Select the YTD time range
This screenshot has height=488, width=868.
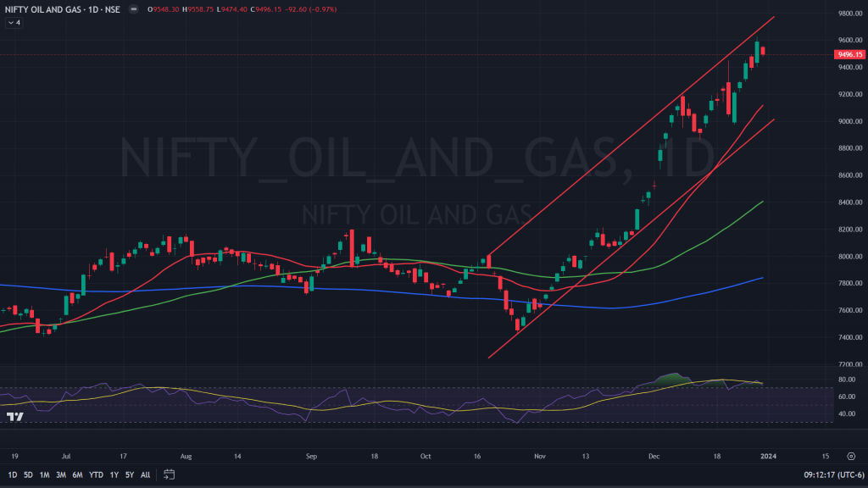pos(96,474)
